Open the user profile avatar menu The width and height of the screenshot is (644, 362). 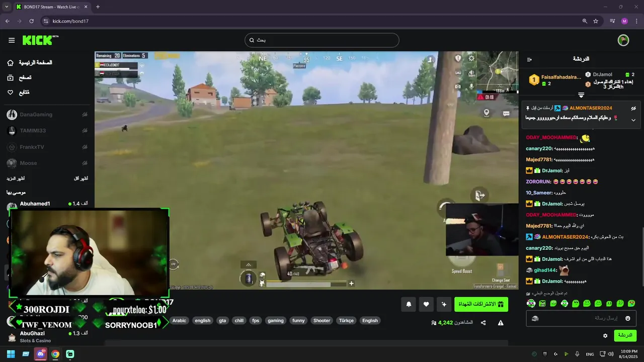click(x=623, y=40)
